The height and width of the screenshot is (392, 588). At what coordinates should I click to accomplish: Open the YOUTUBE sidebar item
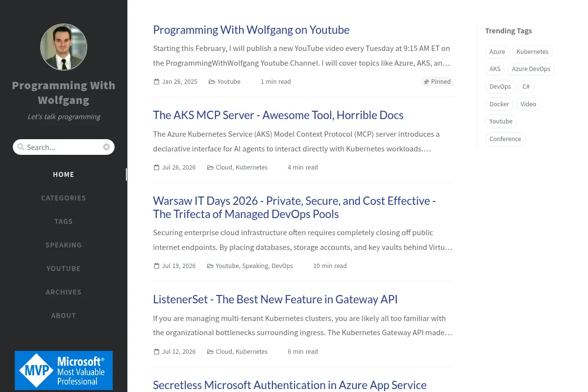pos(64,269)
